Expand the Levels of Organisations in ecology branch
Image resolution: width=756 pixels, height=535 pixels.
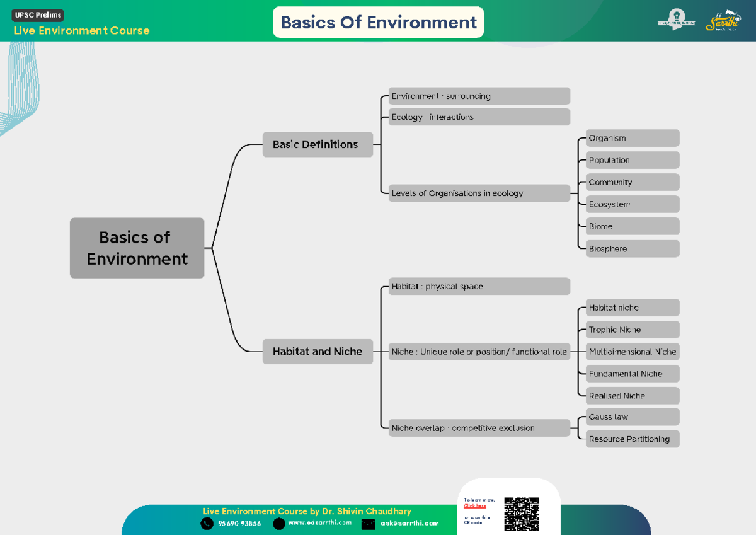[479, 193]
